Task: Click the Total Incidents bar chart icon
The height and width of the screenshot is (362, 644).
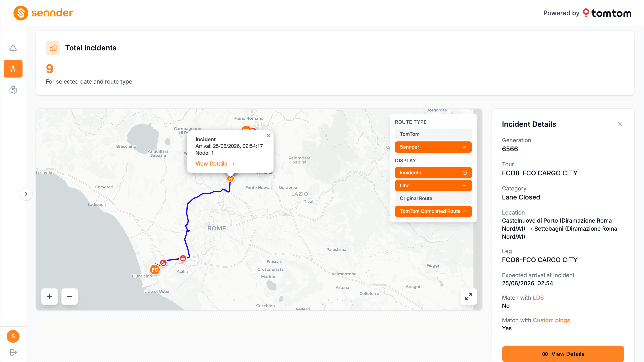Action: [x=53, y=48]
